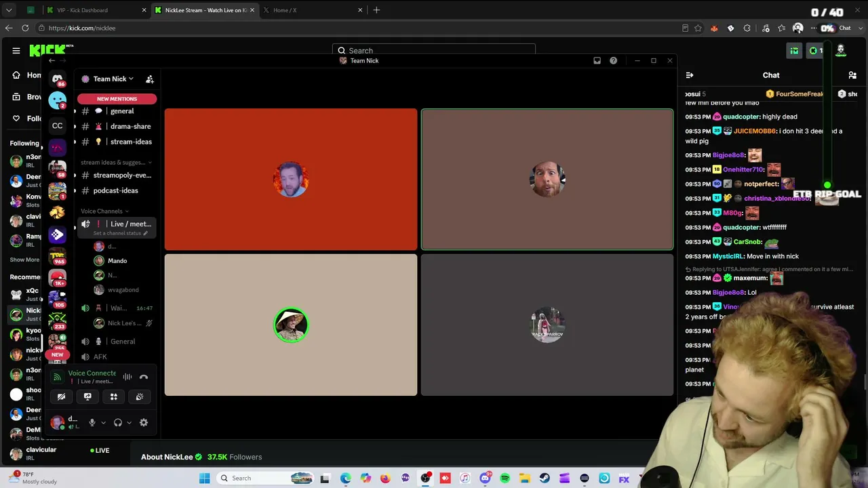Open Discord inbox icon in title bar
This screenshot has height=488, width=868.
(x=597, y=60)
